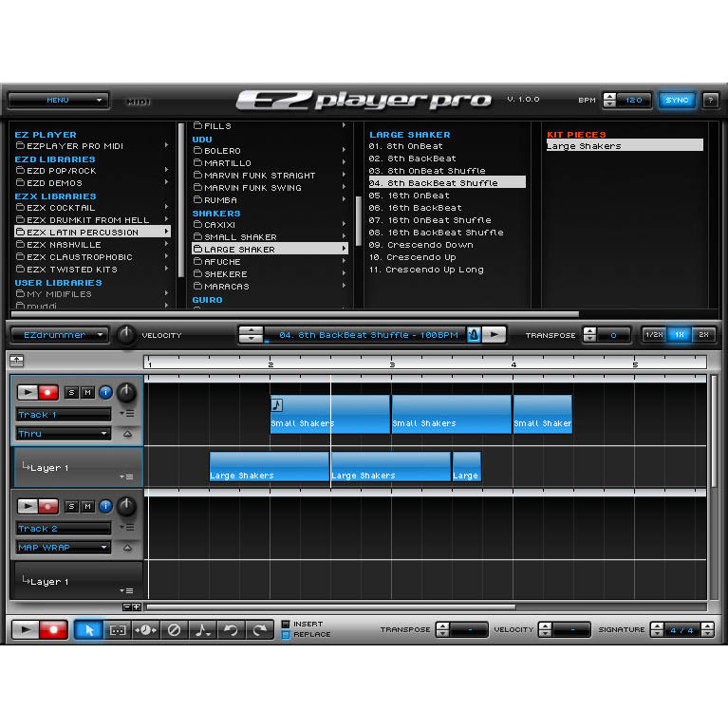Select the mute/erase circle-slash tool
The height and width of the screenshot is (728, 728).
174,629
